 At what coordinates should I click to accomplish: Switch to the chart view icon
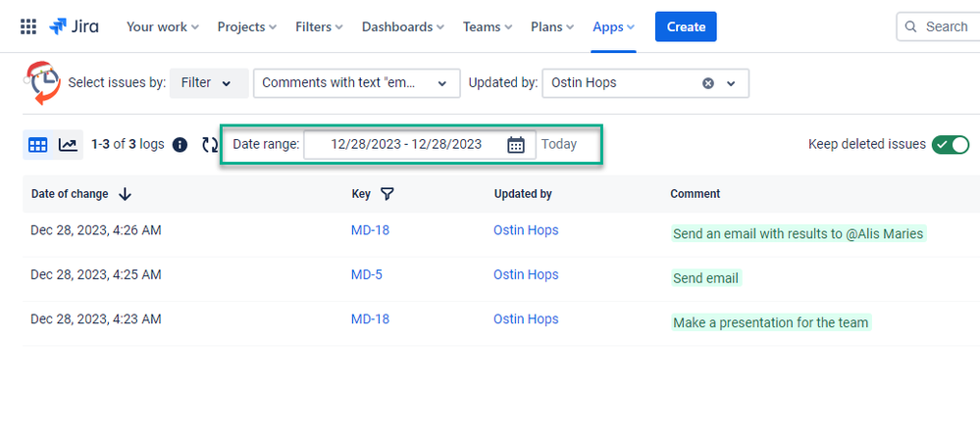pyautogui.click(x=68, y=145)
